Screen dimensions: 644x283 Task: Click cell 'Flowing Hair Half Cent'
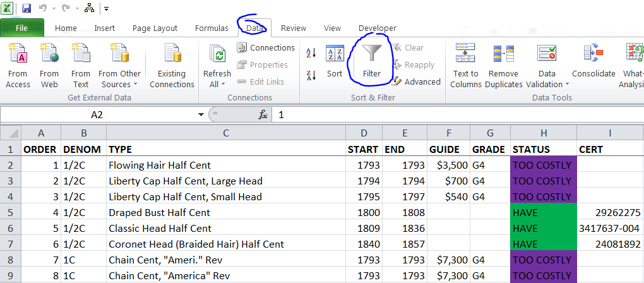coord(226,165)
